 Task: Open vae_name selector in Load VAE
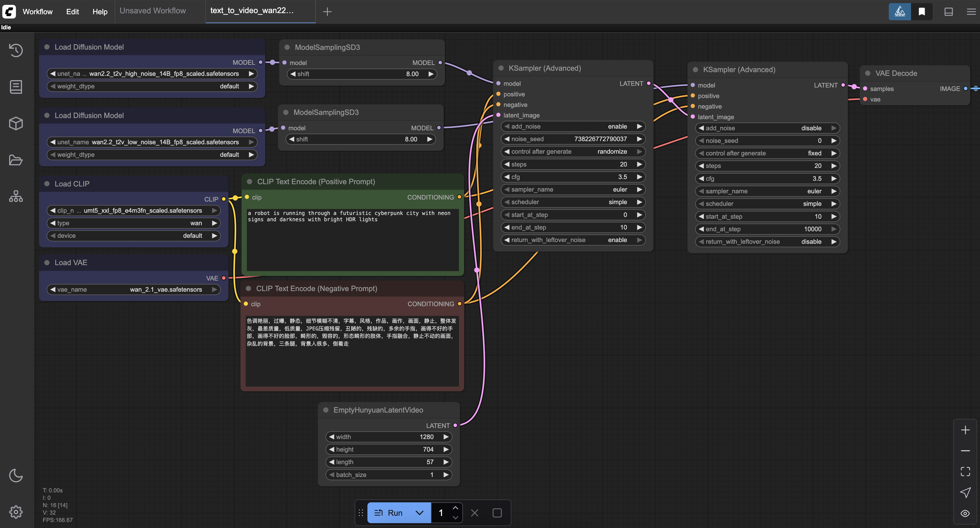[133, 289]
